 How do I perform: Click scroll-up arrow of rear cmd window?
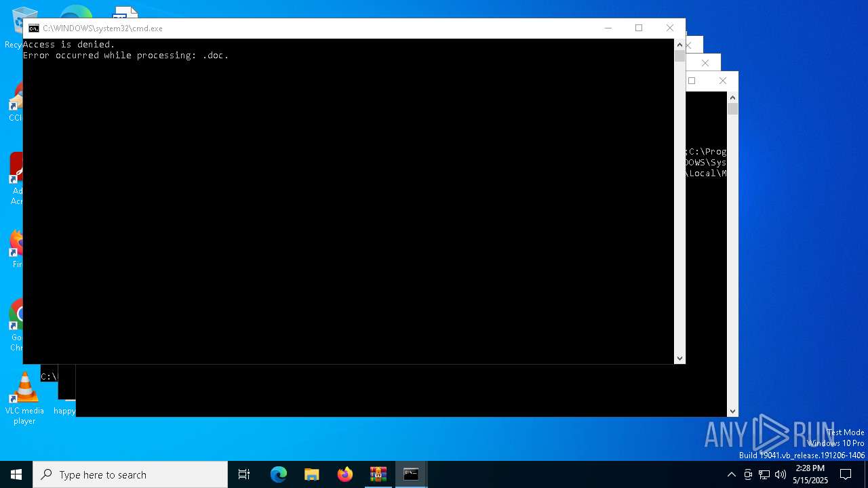732,98
